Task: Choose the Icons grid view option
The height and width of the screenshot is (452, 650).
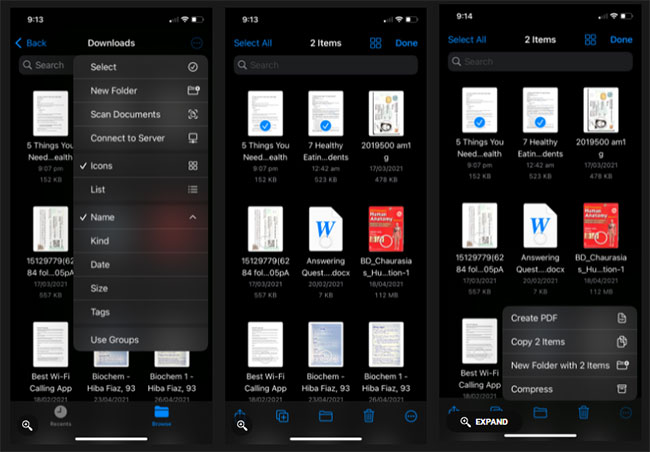Action: (141, 166)
